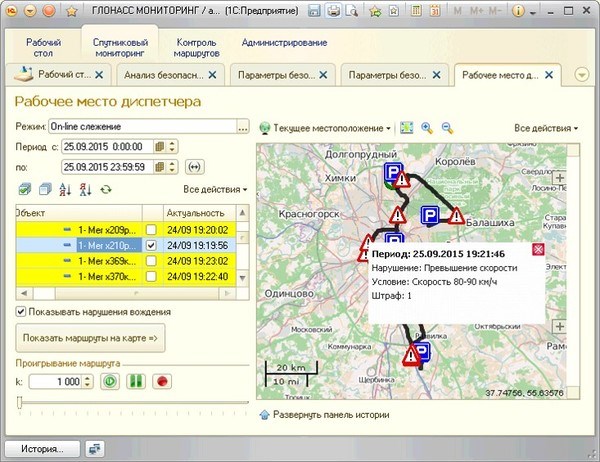
Task: Refresh the object list
Action: [106, 189]
